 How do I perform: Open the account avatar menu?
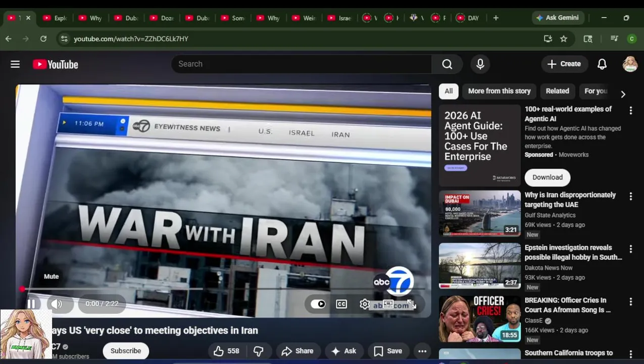point(630,64)
